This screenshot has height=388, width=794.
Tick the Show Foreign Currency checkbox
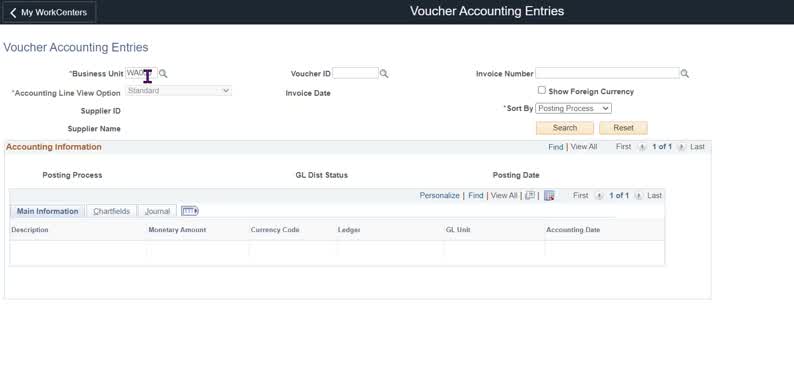[542, 90]
